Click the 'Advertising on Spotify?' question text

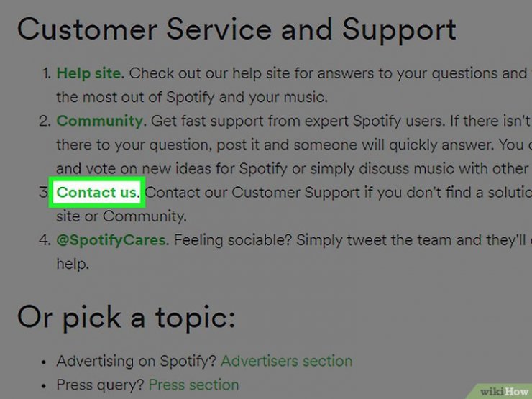coord(136,361)
